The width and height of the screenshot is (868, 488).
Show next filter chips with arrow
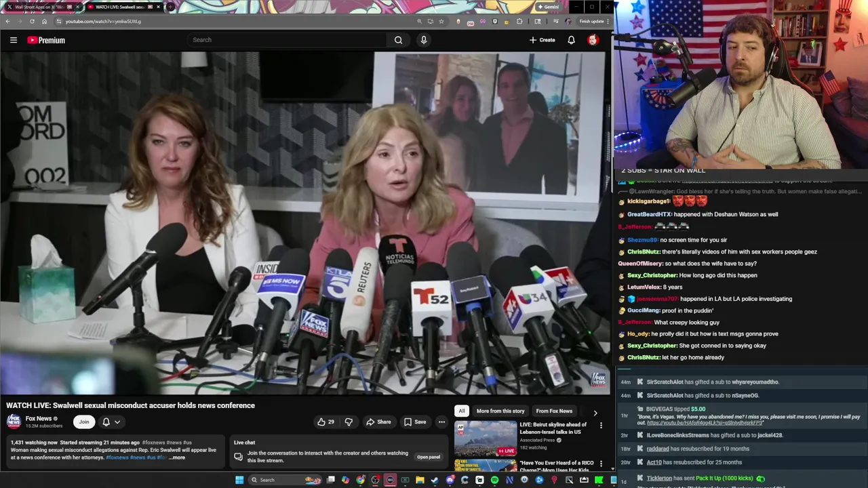(x=595, y=412)
